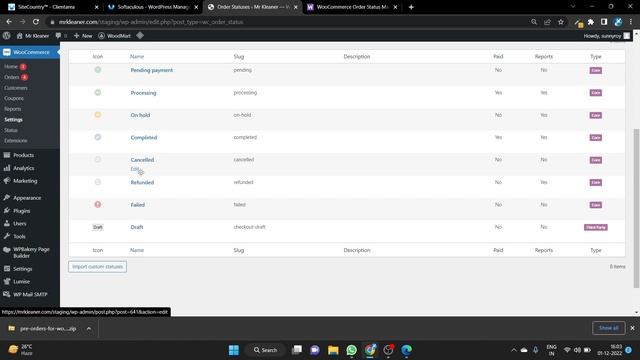
Task: Click the Processing status icon
Action: [98, 92]
